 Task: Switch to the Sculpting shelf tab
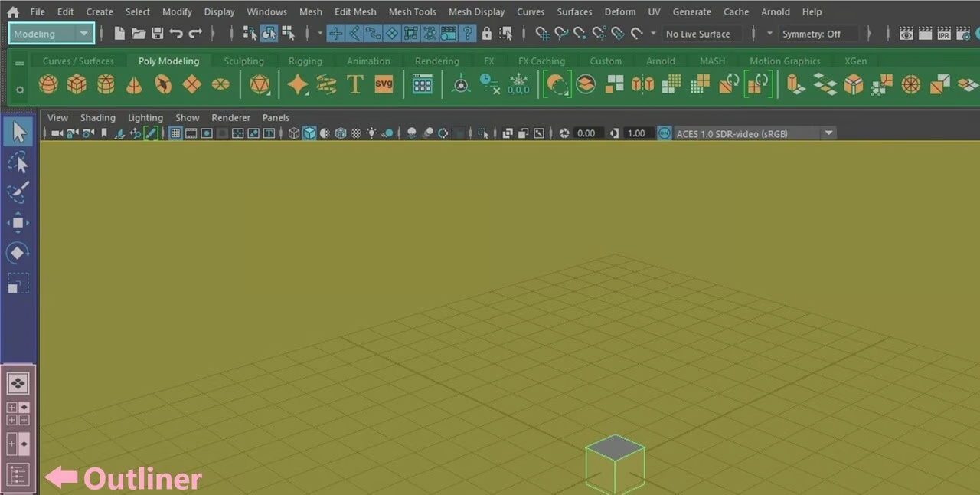coord(243,61)
